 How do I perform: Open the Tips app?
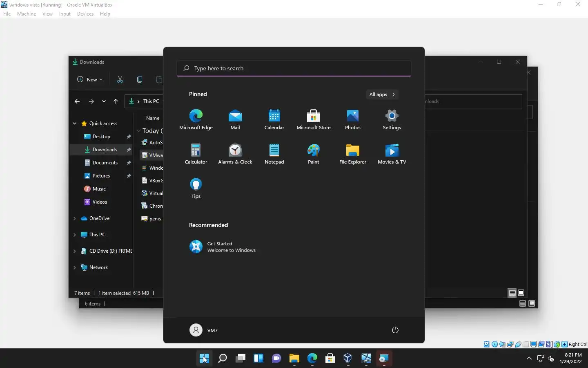coord(196,188)
